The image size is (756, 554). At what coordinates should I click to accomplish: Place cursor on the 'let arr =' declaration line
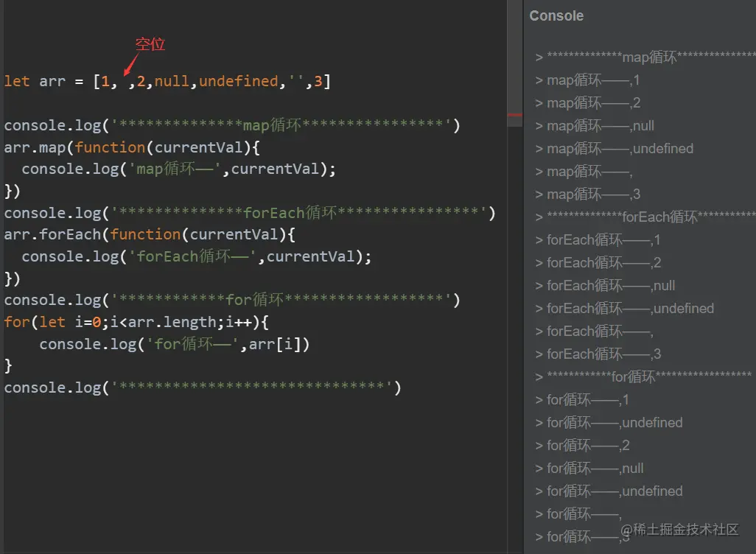(x=167, y=81)
